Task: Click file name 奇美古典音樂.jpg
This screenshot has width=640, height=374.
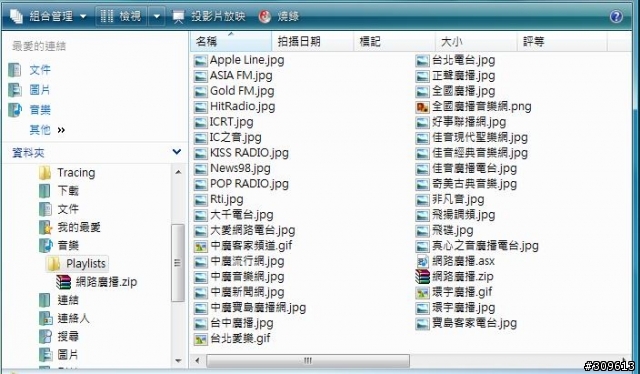Action: click(475, 184)
